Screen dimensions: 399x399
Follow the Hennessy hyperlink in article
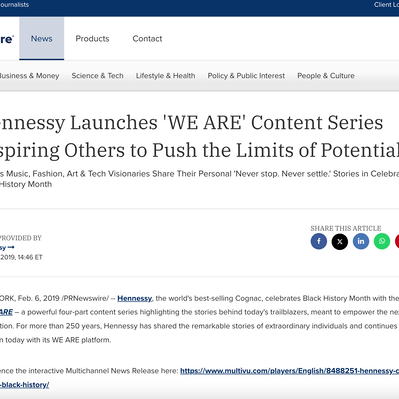135,298
